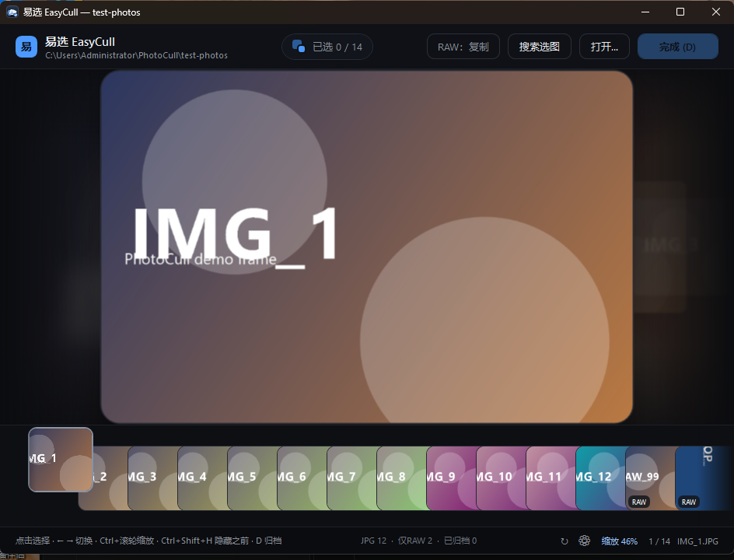Select the large IMG_1 preview image
Image resolution: width=734 pixels, height=560 pixels.
coord(366,247)
